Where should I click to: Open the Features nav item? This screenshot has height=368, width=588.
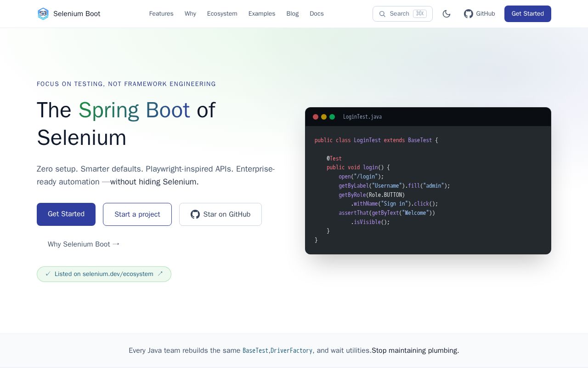coord(161,14)
